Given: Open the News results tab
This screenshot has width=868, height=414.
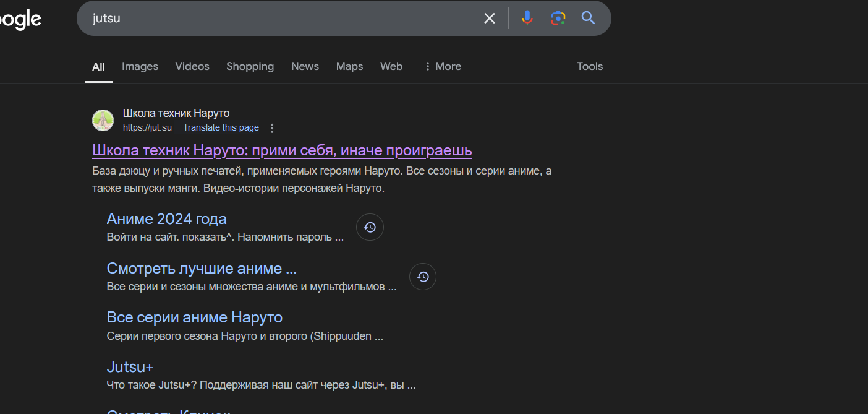Looking at the screenshot, I should pos(305,66).
